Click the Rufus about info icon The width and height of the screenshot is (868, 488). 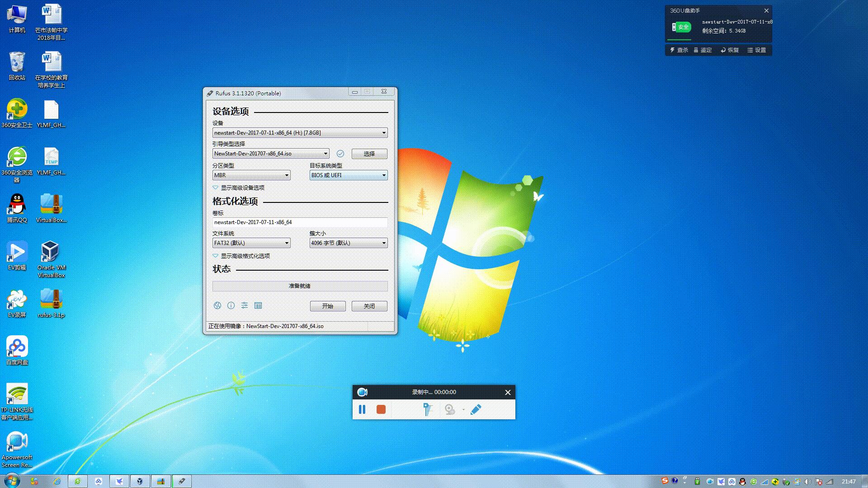point(231,305)
